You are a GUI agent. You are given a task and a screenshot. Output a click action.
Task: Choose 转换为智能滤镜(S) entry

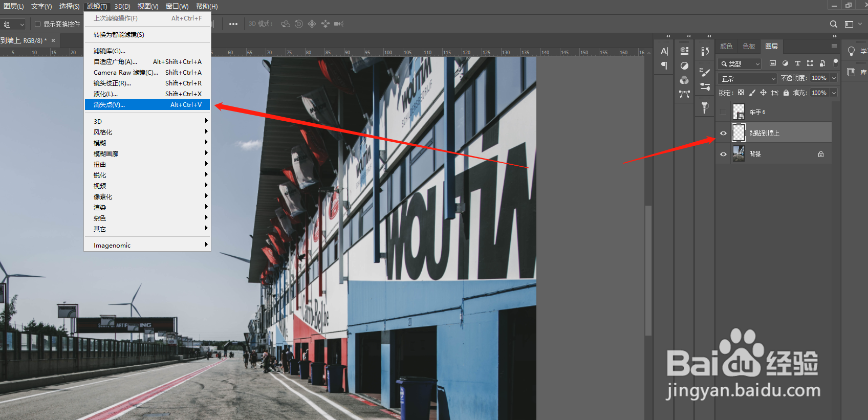coord(147,34)
